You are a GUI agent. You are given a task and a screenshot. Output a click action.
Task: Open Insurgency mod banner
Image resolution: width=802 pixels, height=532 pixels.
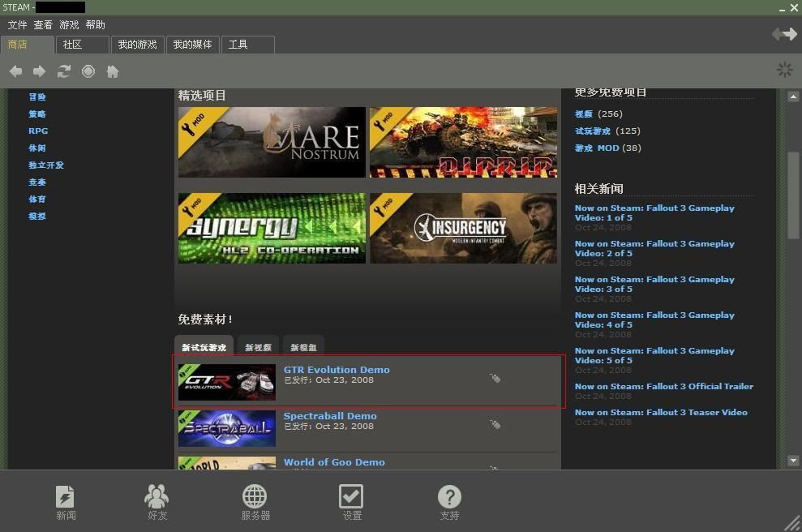point(463,228)
